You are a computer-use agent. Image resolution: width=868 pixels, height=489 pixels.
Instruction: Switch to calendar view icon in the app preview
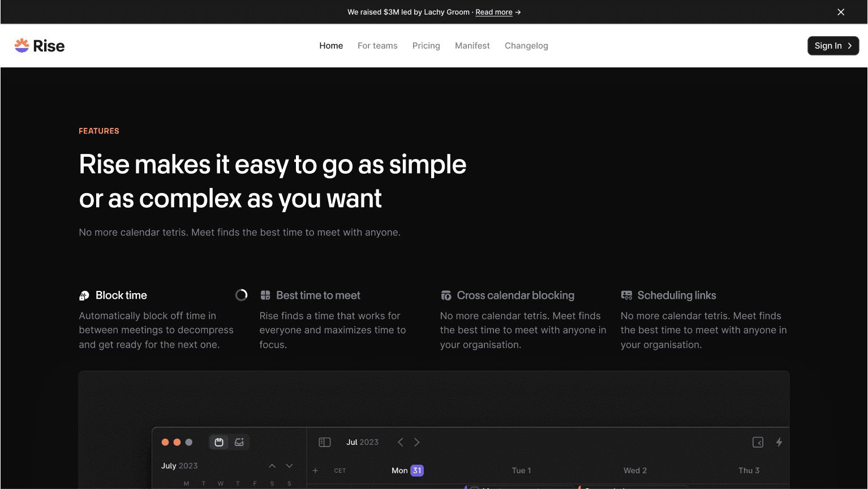click(x=219, y=442)
